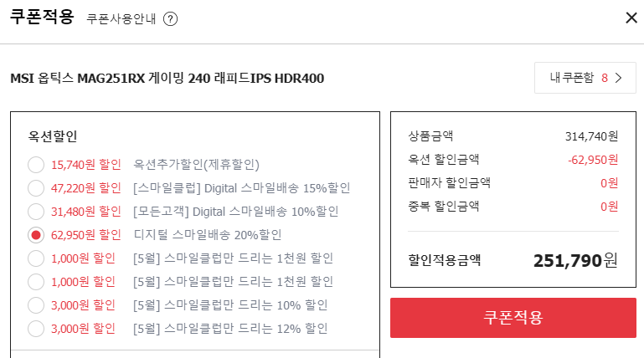Image resolution: width=644 pixels, height=358 pixels.
Task: Close the coupon apply dialog with the X
Action: (631, 18)
